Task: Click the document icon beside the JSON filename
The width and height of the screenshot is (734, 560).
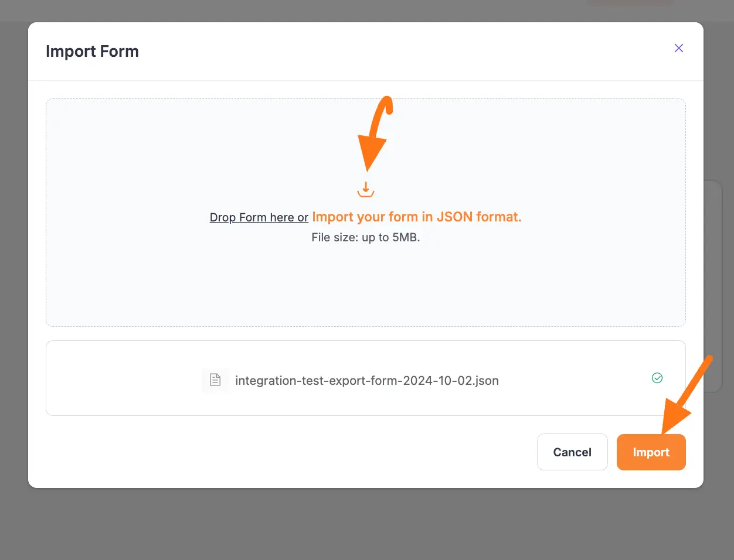Action: tap(215, 380)
